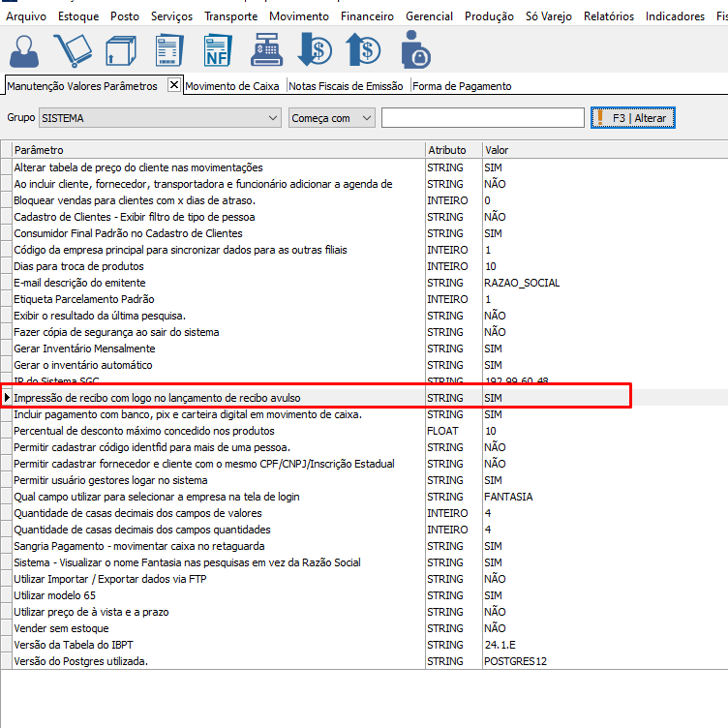
Task: Open the Financeiro menu
Action: tap(367, 16)
